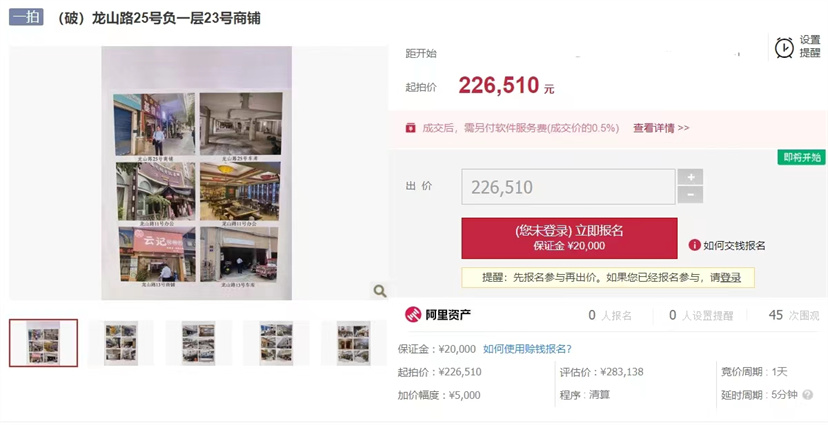This screenshot has height=425, width=828.
Task: Select the first selected thumbnail image
Action: [x=43, y=343]
